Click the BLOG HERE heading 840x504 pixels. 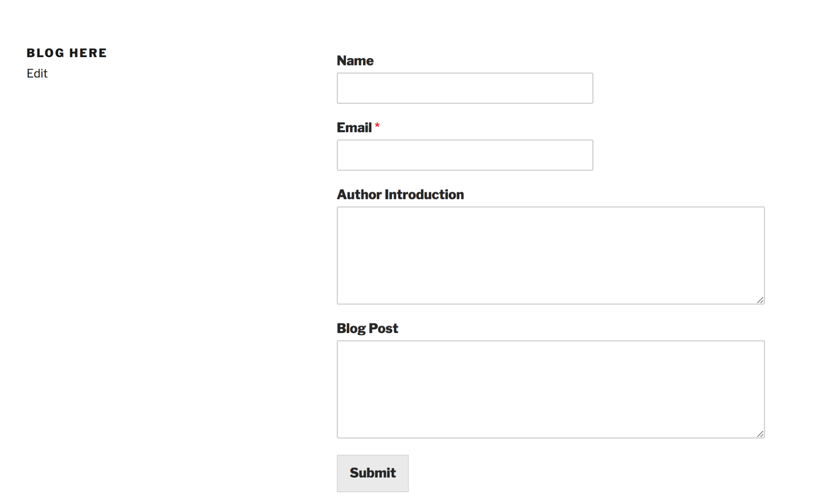[67, 53]
